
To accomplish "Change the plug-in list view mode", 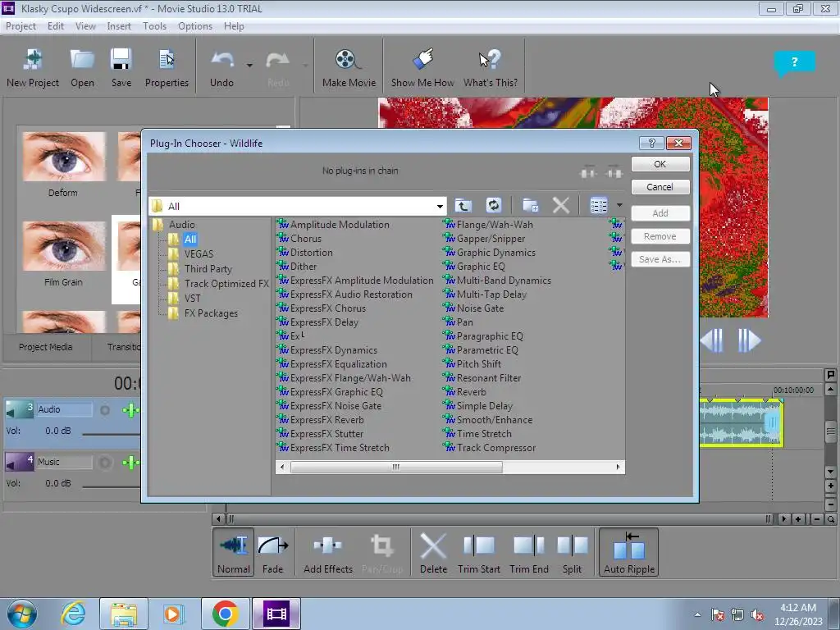I will pos(598,205).
